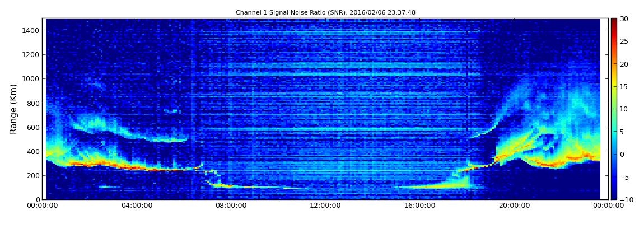Click y-axis tick label 200

tap(33, 176)
